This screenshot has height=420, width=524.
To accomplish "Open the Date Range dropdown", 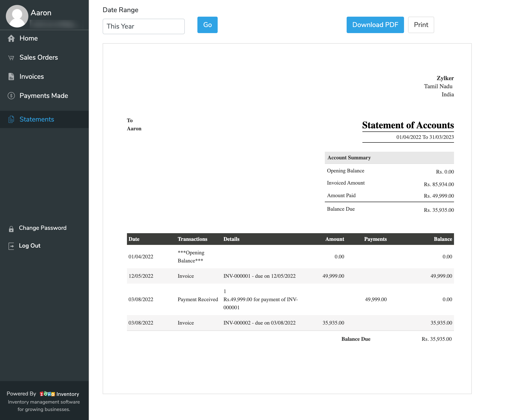I will (x=143, y=26).
